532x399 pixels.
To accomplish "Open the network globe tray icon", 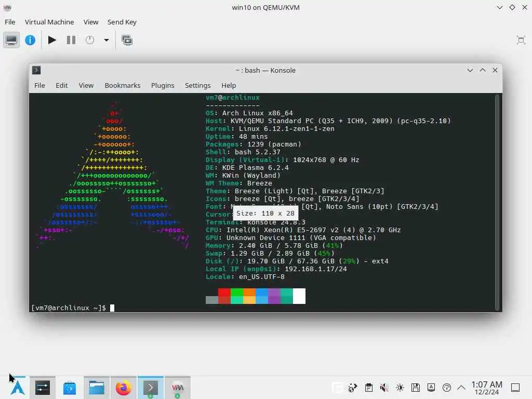I will pyautogui.click(x=353, y=388).
